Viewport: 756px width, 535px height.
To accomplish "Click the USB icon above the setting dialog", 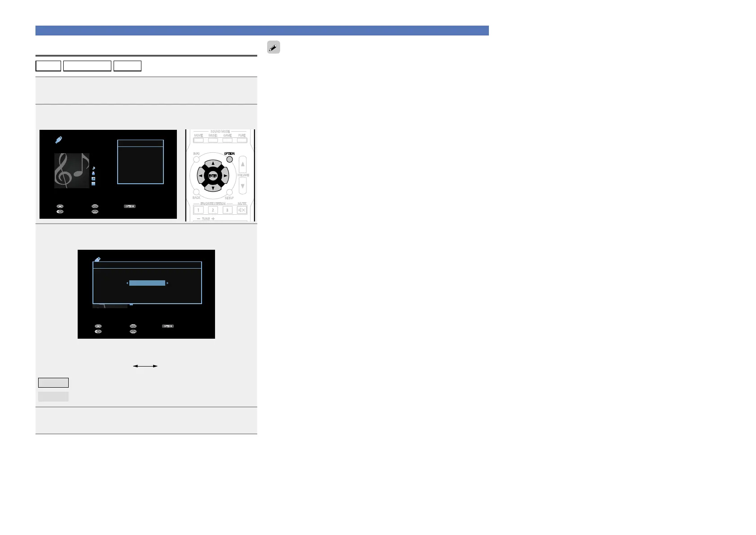I will click(x=97, y=260).
